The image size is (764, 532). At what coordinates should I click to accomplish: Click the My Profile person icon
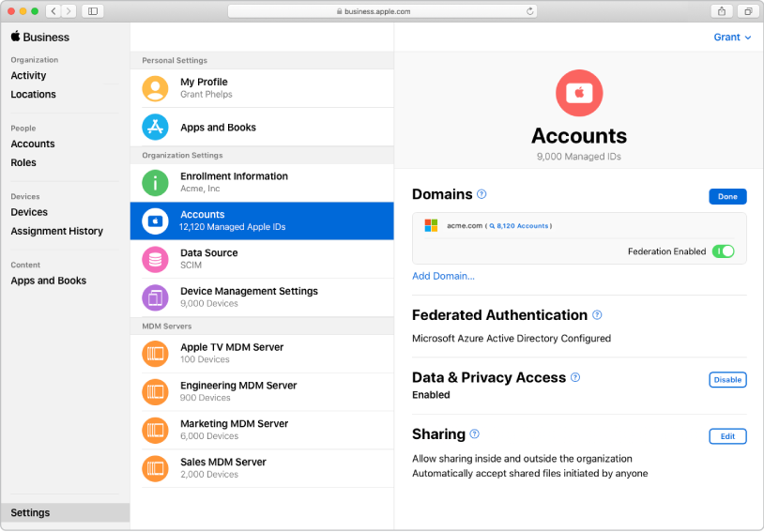click(x=155, y=88)
